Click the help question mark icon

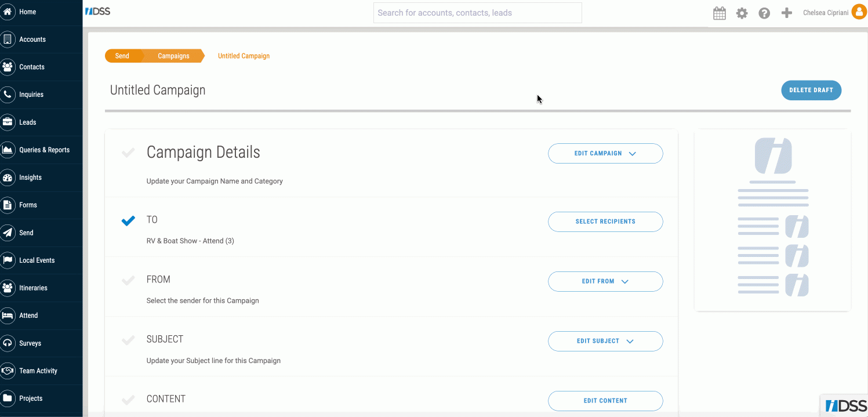tap(764, 13)
